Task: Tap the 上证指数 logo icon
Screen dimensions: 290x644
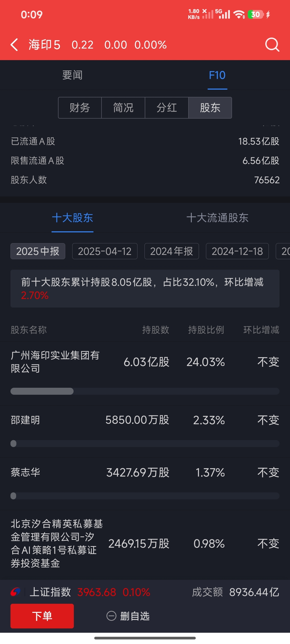Action: (16, 592)
